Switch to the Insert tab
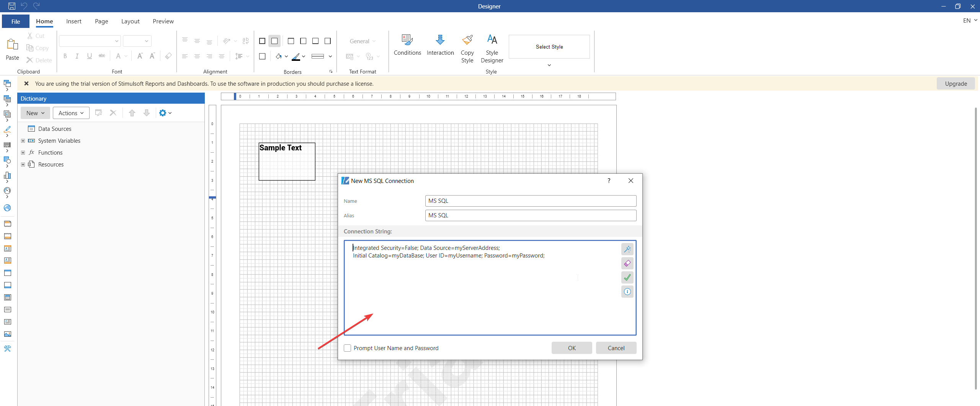The height and width of the screenshot is (406, 980). click(73, 21)
